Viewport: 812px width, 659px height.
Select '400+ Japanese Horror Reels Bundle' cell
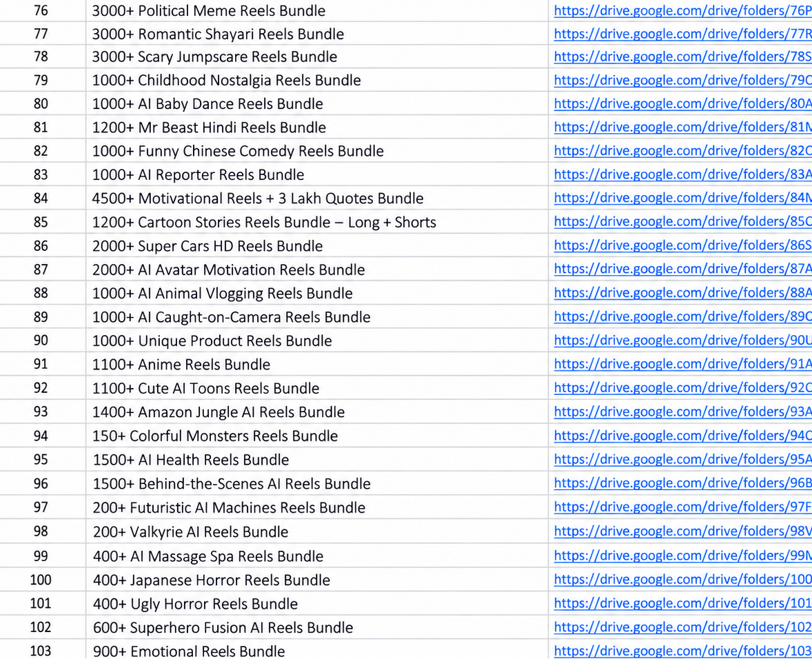(x=317, y=580)
